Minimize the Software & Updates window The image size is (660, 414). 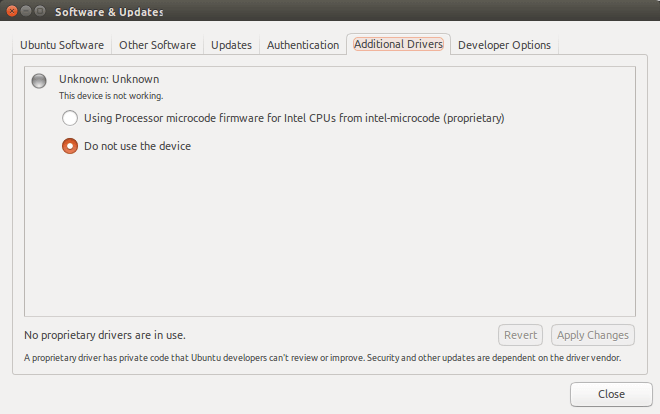26,11
